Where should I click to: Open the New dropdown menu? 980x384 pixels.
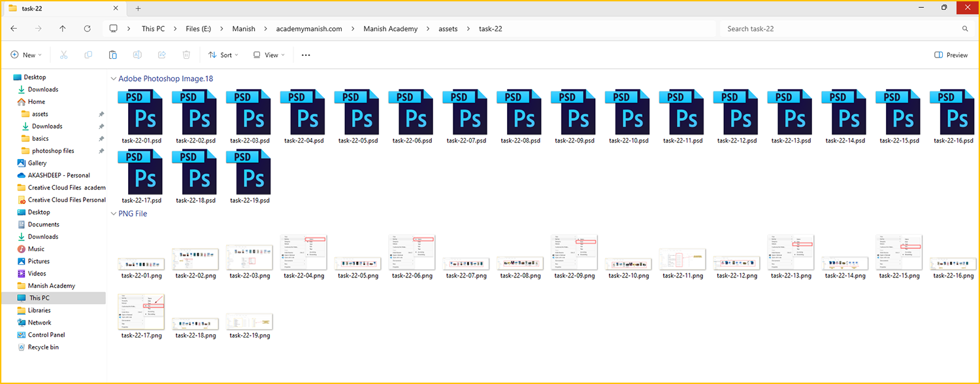click(26, 55)
